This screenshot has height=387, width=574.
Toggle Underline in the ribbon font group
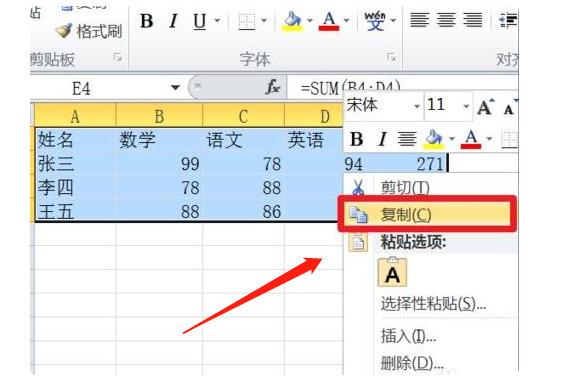click(200, 21)
